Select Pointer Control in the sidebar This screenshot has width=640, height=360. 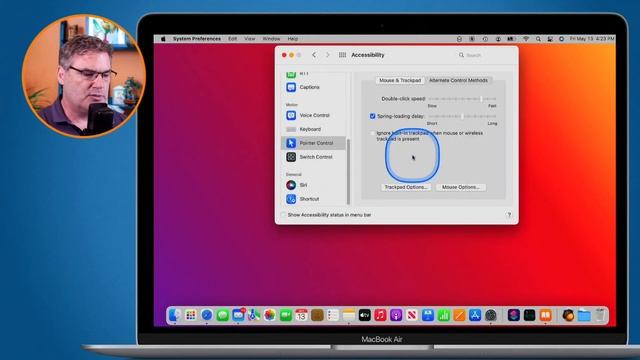click(x=313, y=143)
